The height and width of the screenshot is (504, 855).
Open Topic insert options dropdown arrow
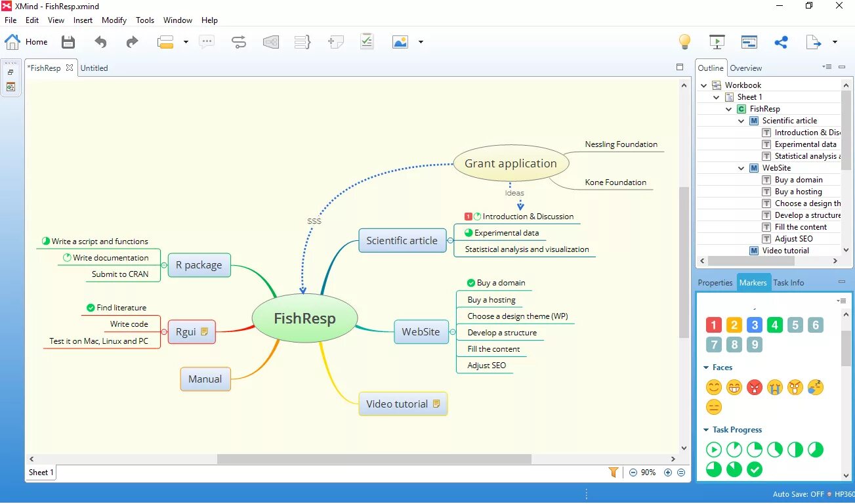pyautogui.click(x=186, y=42)
